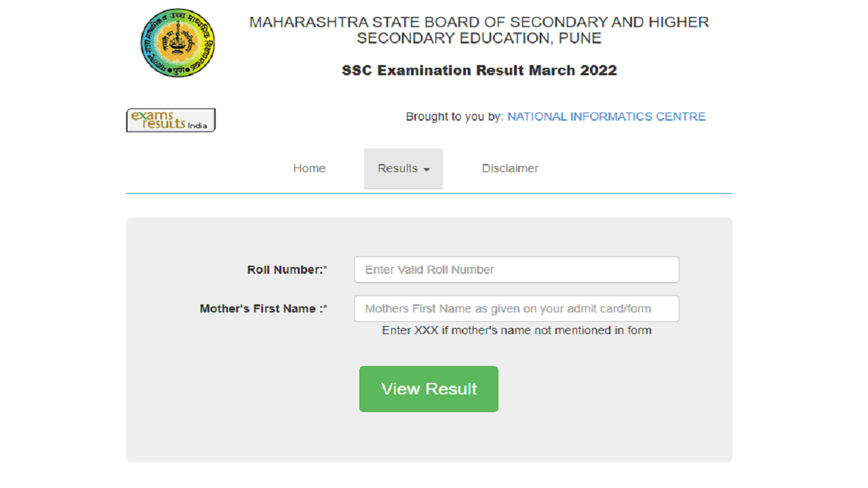Click the asterisk next to Roll Number
This screenshot has height=488, width=868.
pos(325,269)
